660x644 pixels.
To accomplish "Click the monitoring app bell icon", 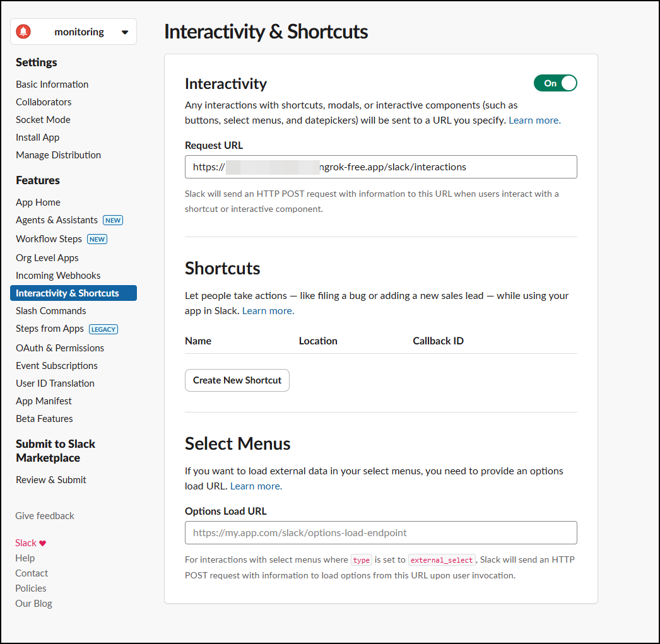I will coord(23,32).
